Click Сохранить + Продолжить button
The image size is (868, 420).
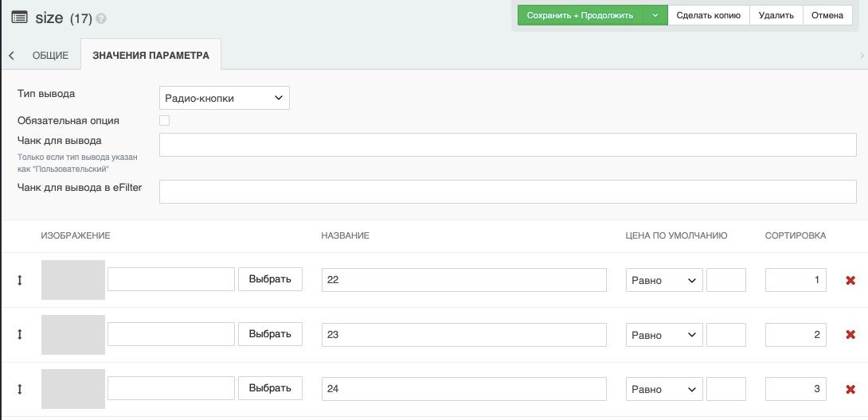[580, 15]
